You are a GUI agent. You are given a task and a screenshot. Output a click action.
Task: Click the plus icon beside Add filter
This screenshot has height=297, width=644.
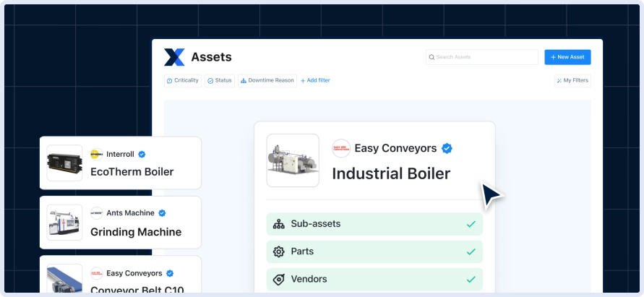[303, 81]
